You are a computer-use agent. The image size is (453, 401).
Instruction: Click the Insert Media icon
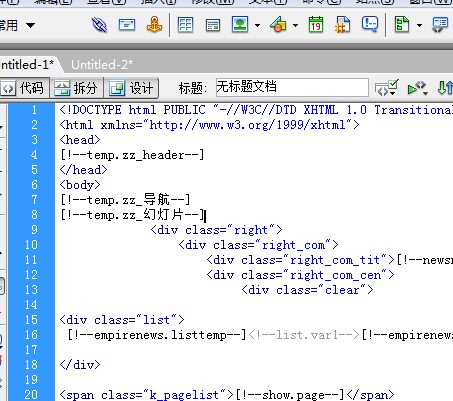pos(278,25)
